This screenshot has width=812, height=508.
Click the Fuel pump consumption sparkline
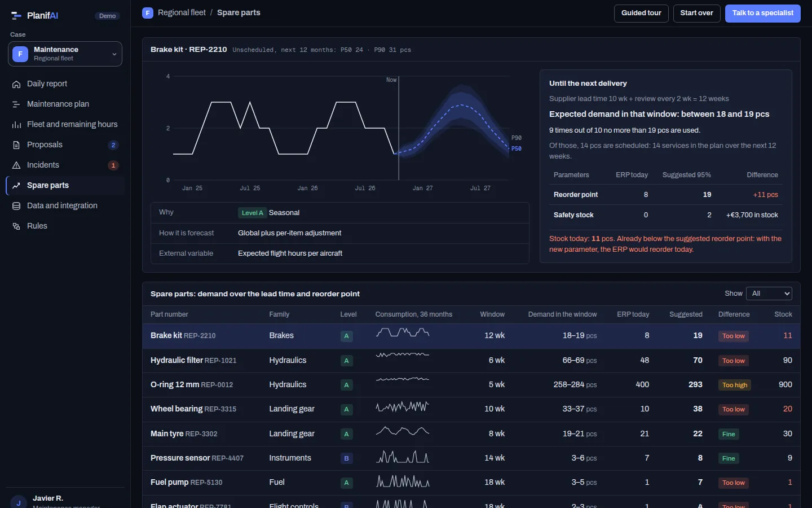pos(403,481)
